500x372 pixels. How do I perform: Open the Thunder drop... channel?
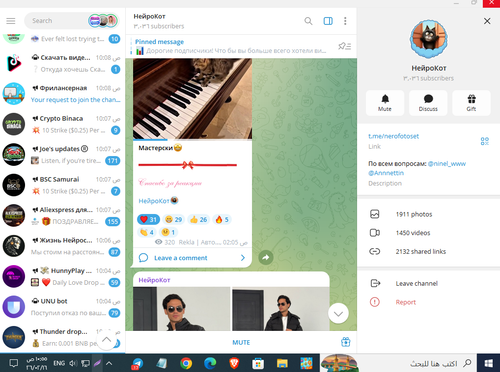click(x=62, y=337)
